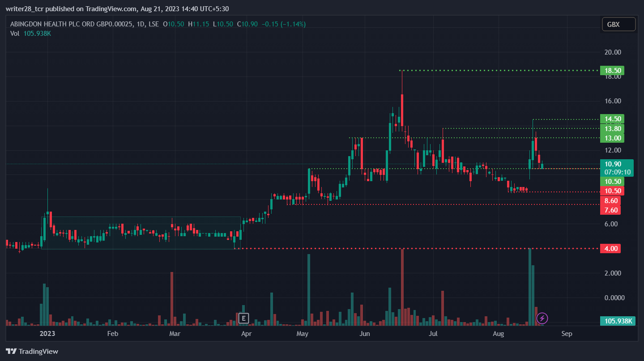Click the 6.00 price axis value
The image size is (644, 361).
611,224
